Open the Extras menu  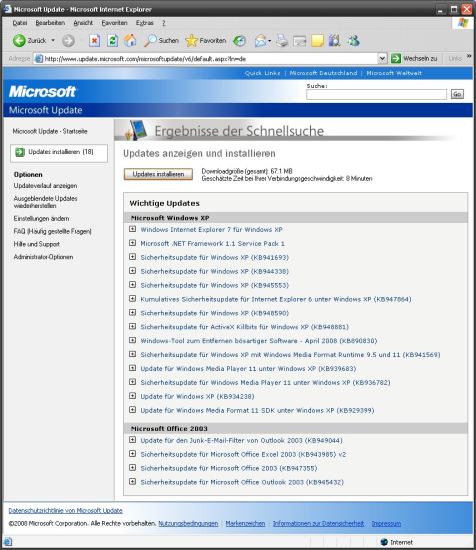point(145,23)
